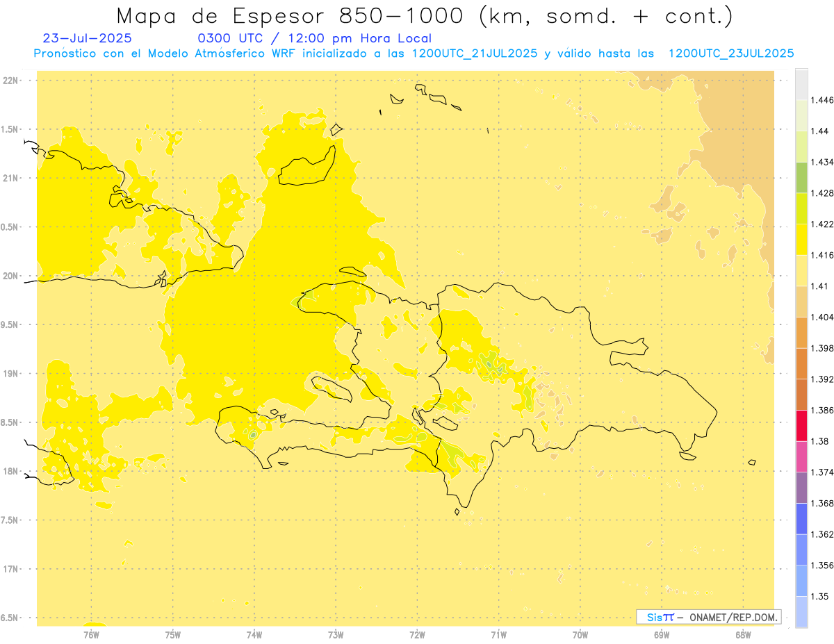This screenshot has width=834, height=644.
Task: Pick the red swatch between 1.38 and 1.386
Action: 801,425
